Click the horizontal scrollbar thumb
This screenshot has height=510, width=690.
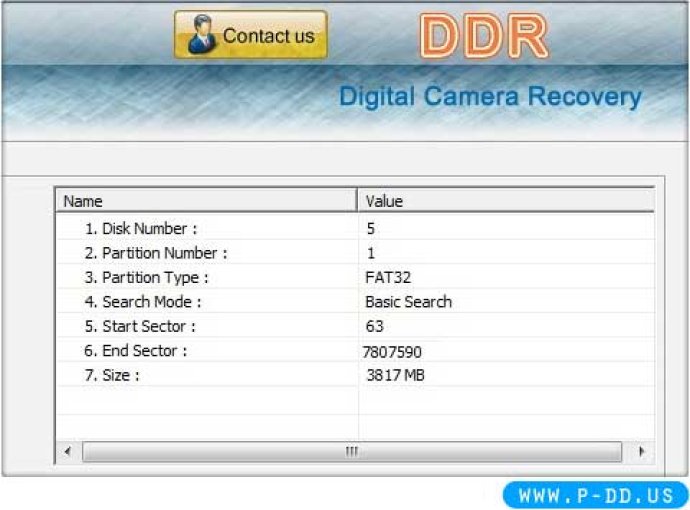point(352,451)
